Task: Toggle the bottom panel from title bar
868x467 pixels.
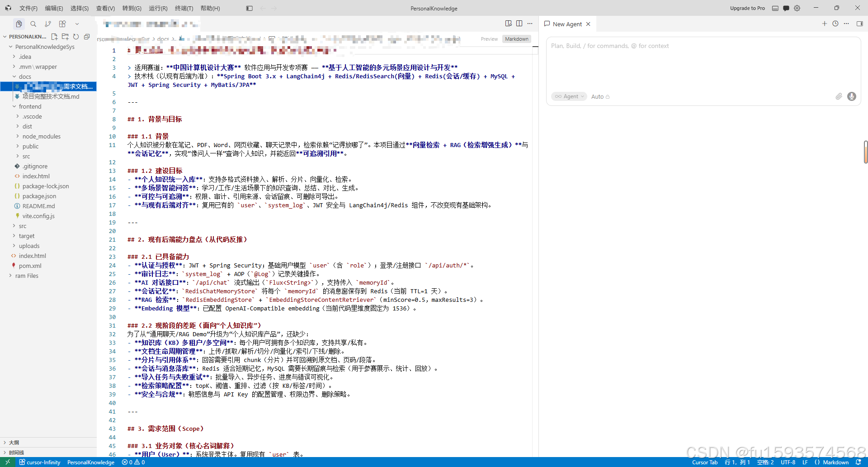Action: coord(775,8)
